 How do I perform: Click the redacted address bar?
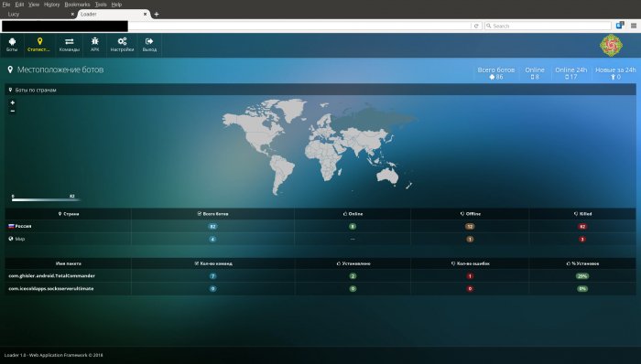65,27
